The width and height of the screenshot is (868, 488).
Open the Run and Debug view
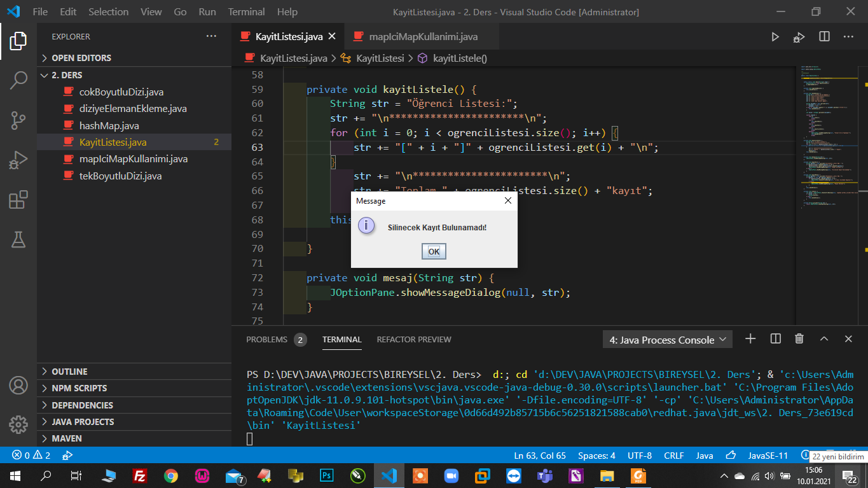click(x=18, y=160)
